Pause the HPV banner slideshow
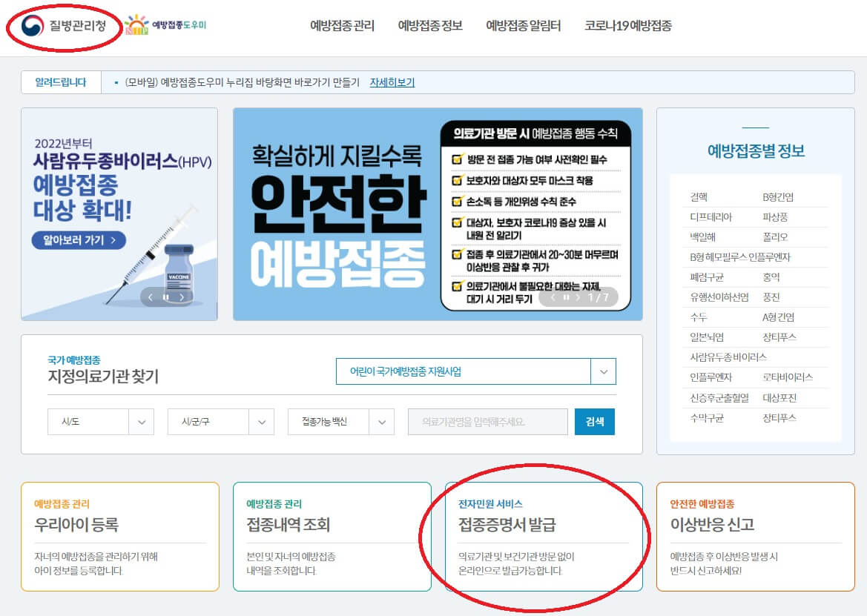867x616 pixels. coord(165,297)
